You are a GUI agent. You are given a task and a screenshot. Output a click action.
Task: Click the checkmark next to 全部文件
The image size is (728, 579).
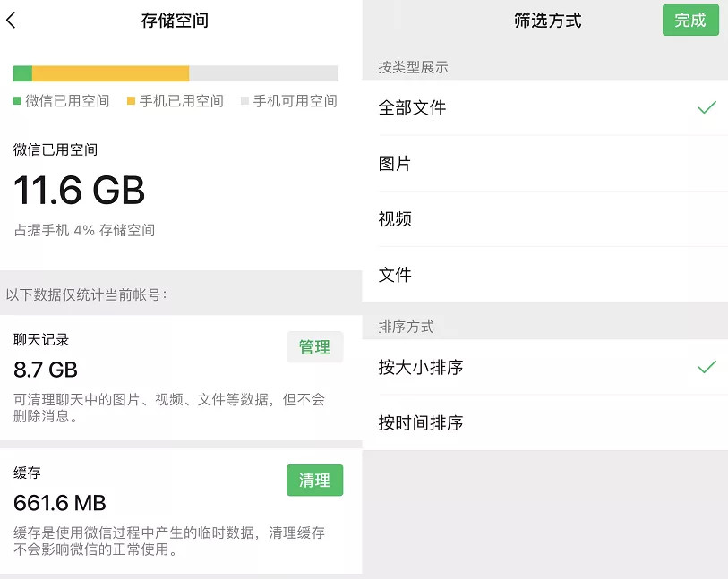click(707, 107)
